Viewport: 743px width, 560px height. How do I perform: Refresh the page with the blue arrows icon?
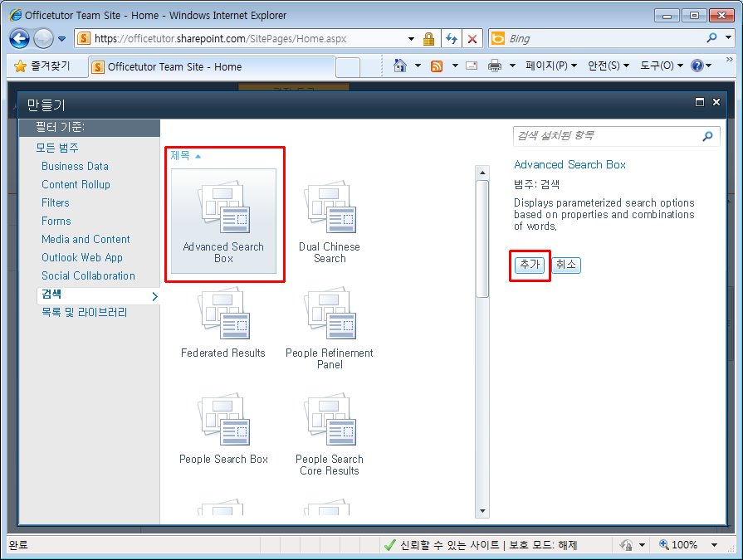coord(452,39)
